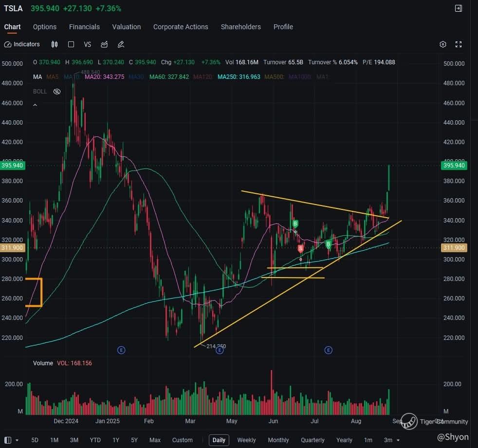Select the 1M time range
Image resolution: width=478 pixels, height=448 pixels.
tap(54, 440)
